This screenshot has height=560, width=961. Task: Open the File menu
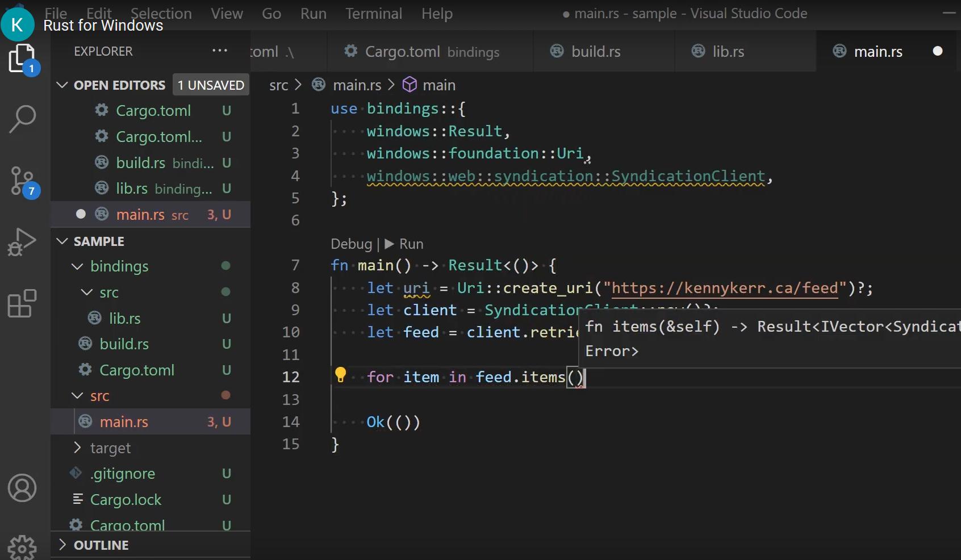[x=56, y=13]
